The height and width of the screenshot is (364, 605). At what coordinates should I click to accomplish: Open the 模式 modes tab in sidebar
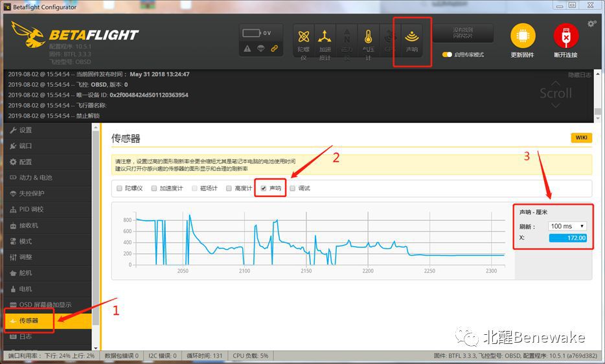[x=48, y=242]
